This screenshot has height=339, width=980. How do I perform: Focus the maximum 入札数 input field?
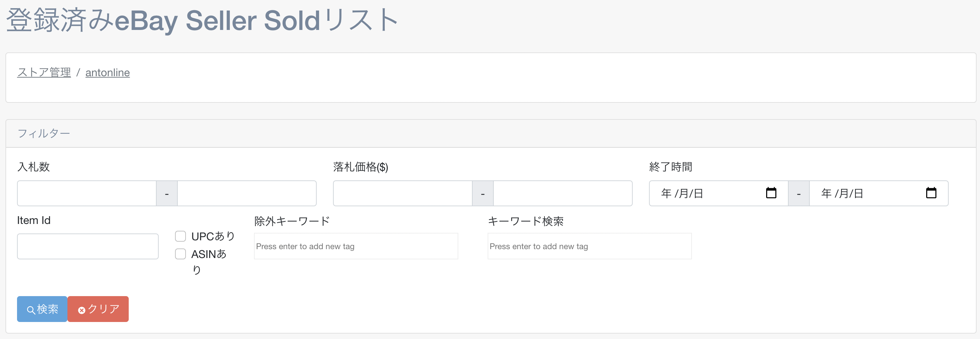[247, 193]
